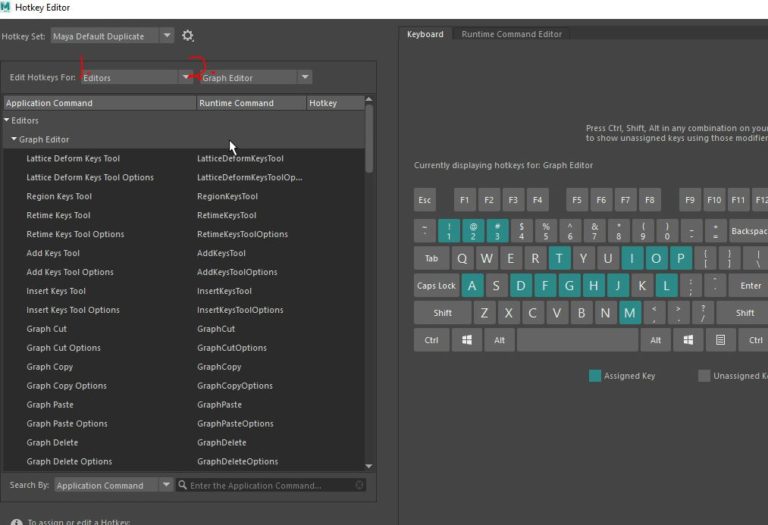Click the unassigned Q key
The image size is (768, 525).
[462, 258]
